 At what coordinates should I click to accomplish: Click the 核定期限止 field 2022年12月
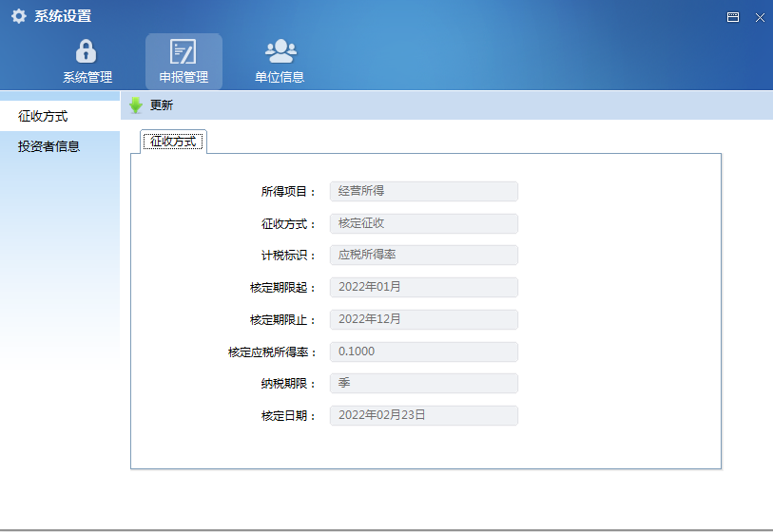[423, 320]
